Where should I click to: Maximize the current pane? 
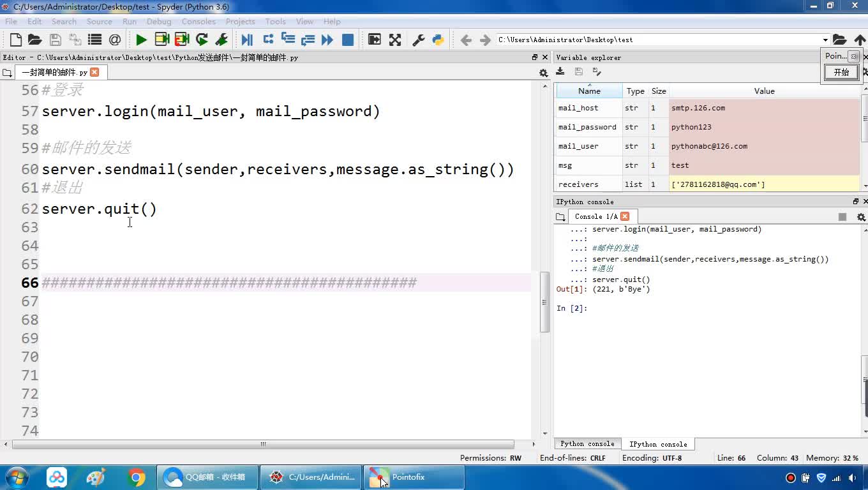click(x=395, y=40)
